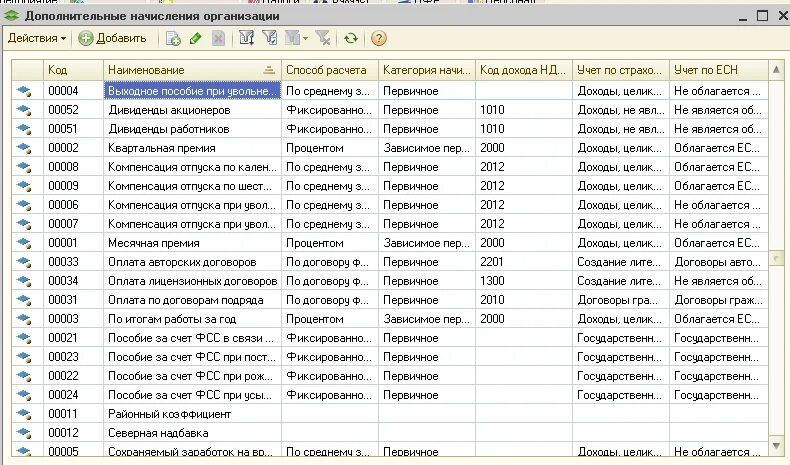Click the Код дохода НД... column header
The width and height of the screenshot is (790, 465).
pos(523,70)
